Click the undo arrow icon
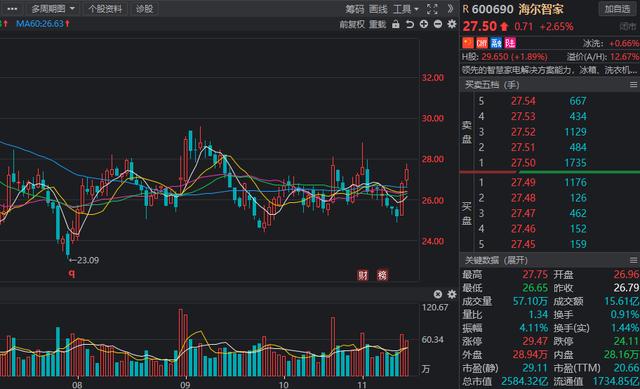This screenshot has width=640, height=389. tap(409, 24)
